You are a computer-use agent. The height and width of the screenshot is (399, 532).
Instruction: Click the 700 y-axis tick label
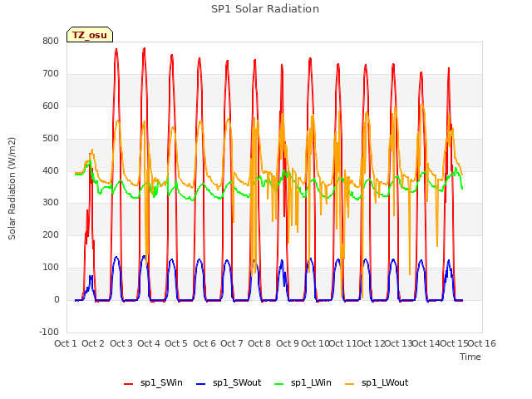(51, 74)
